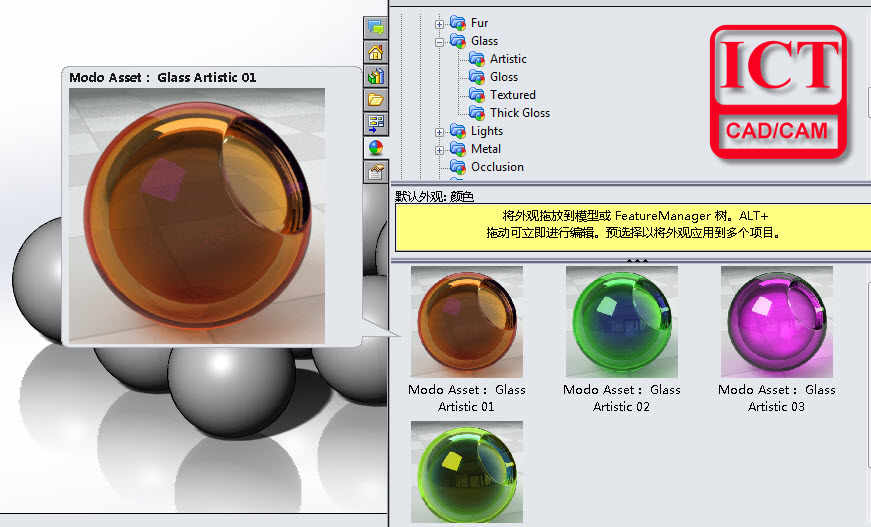Click the default appearance color label
The height and width of the screenshot is (527, 871).
pyautogui.click(x=434, y=196)
